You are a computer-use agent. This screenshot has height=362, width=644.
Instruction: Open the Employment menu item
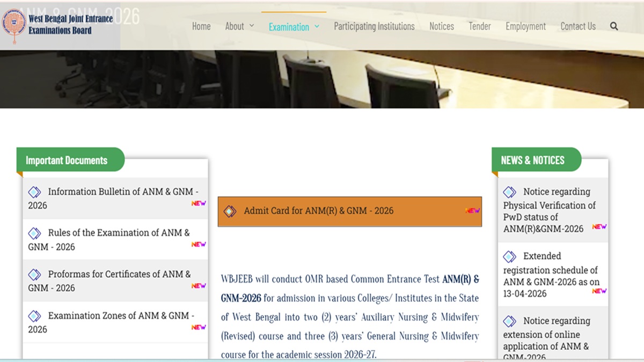click(525, 26)
